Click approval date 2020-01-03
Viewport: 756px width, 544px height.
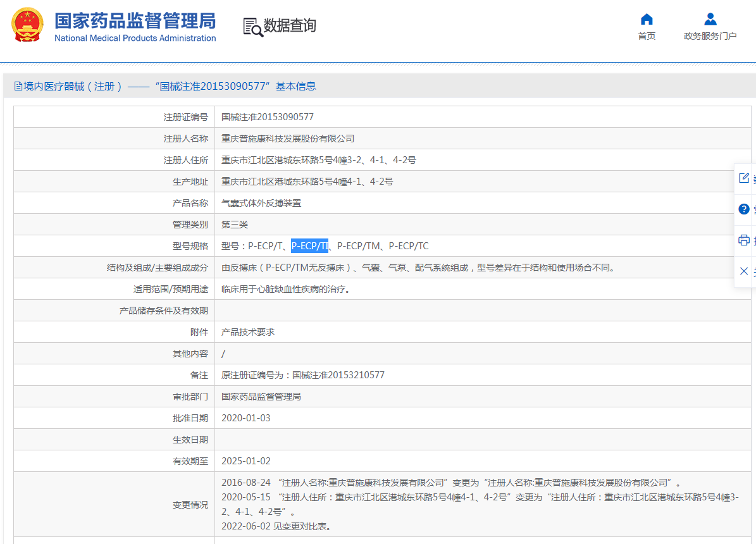point(246,418)
